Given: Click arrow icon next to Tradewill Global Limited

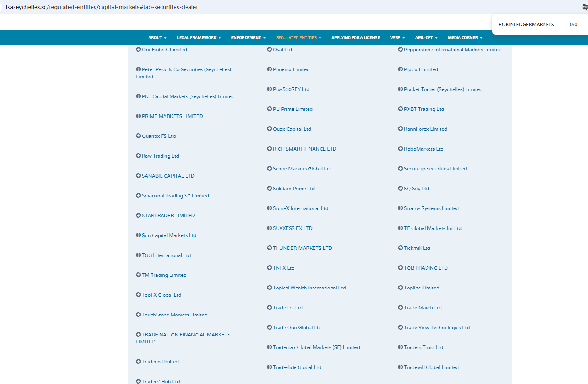Looking at the screenshot, I should tap(400, 367).
